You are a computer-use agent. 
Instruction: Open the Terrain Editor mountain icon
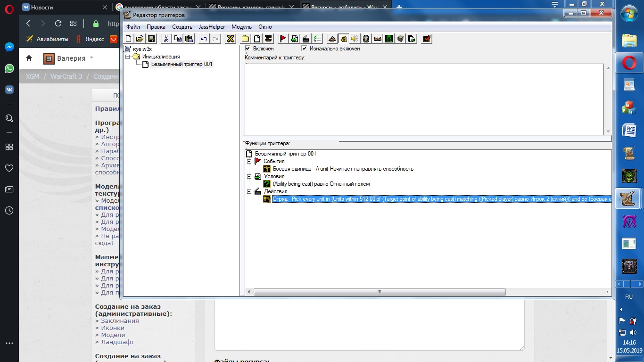[332, 39]
